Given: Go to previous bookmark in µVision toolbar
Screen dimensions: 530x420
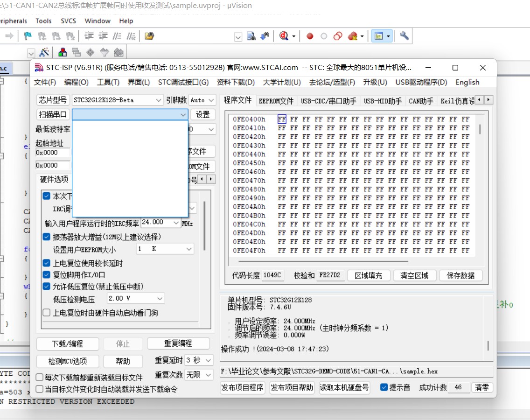Looking at the screenshot, I should 42,36.
